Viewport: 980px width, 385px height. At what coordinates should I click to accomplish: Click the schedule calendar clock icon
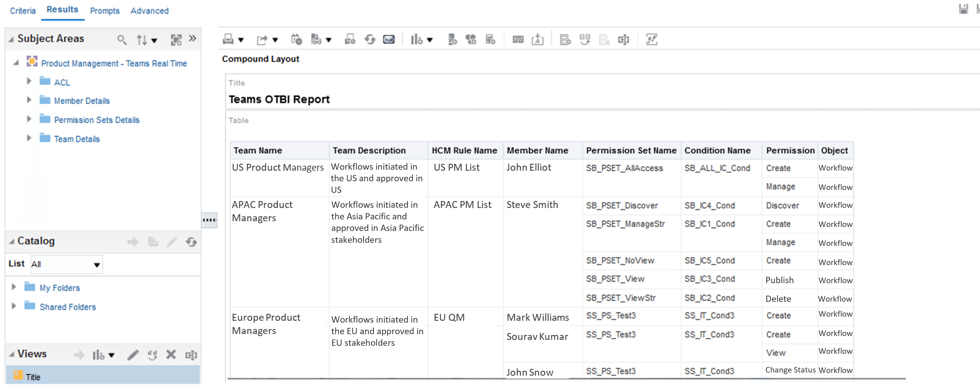[296, 39]
